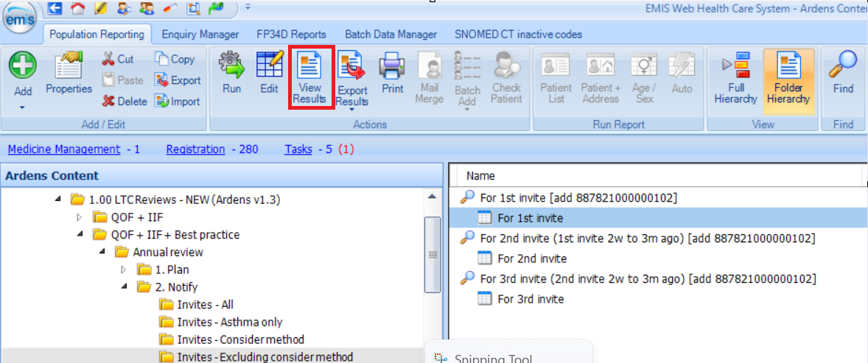The width and height of the screenshot is (868, 363).
Task: Go to the home page icon
Action: [79, 8]
